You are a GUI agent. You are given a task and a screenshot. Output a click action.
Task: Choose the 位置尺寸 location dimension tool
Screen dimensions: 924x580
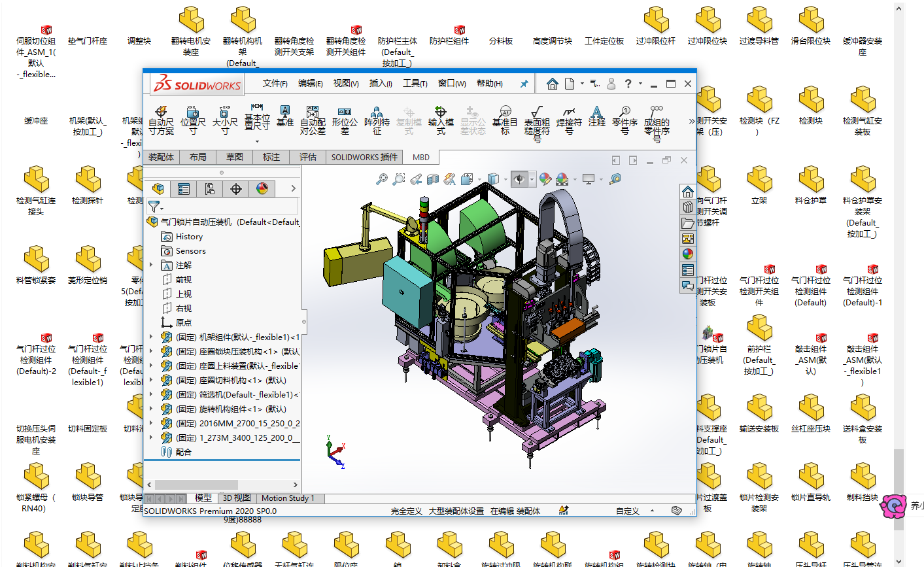pos(193,120)
